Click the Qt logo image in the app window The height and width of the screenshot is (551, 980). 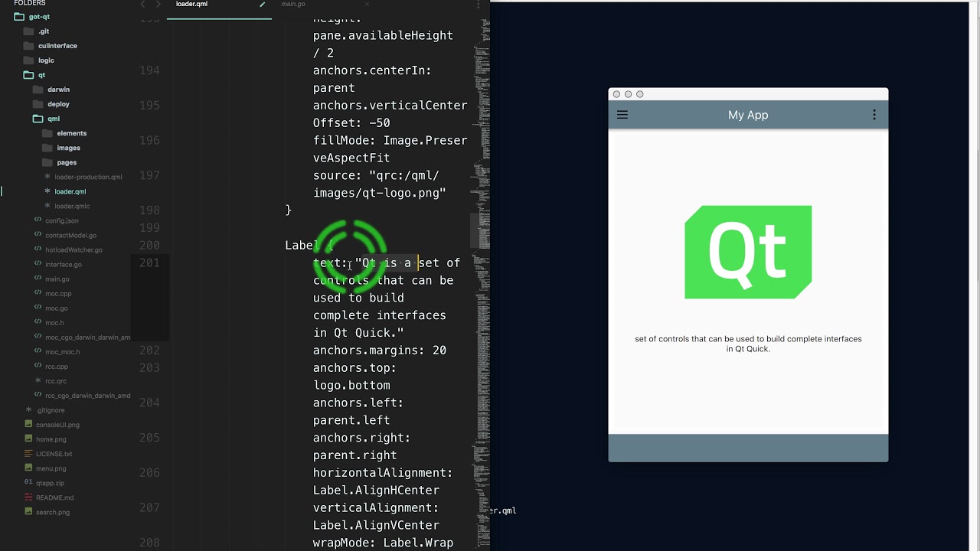pos(748,252)
